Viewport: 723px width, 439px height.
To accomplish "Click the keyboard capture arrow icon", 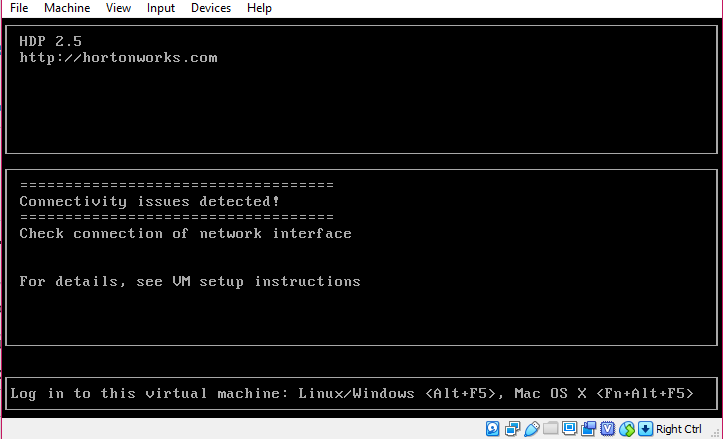I will (x=646, y=429).
